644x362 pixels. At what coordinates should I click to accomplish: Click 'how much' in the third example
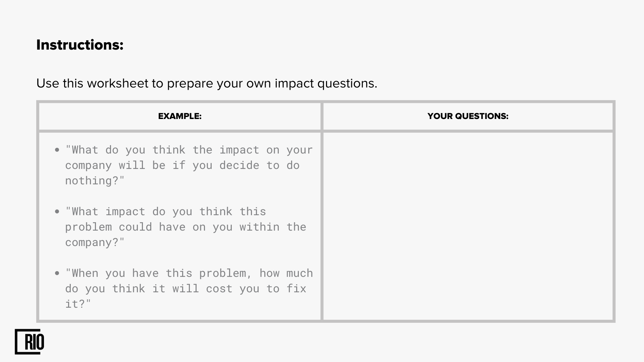point(286,273)
